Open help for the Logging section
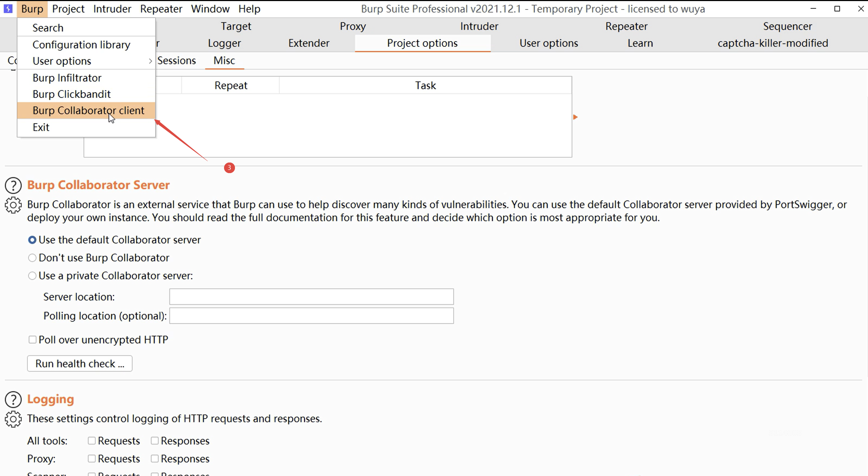868x476 pixels. click(13, 399)
